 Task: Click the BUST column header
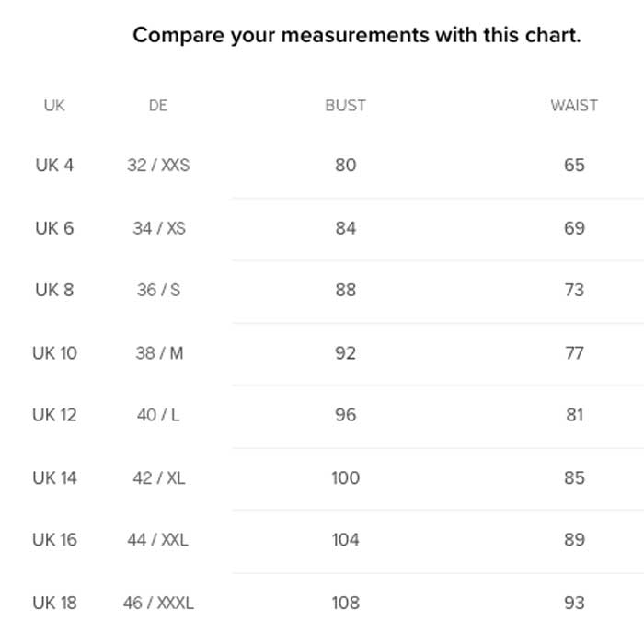click(x=345, y=106)
